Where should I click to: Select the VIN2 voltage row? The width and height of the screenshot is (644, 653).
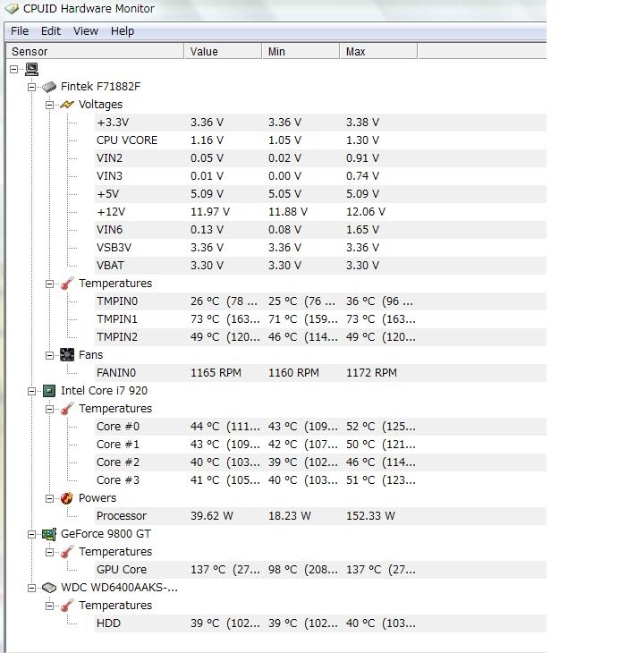(320, 158)
